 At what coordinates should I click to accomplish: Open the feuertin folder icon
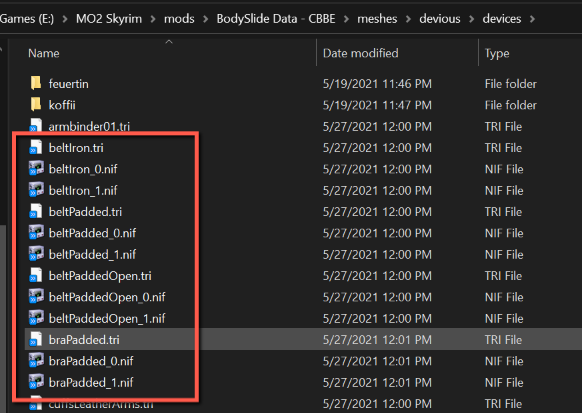36,83
